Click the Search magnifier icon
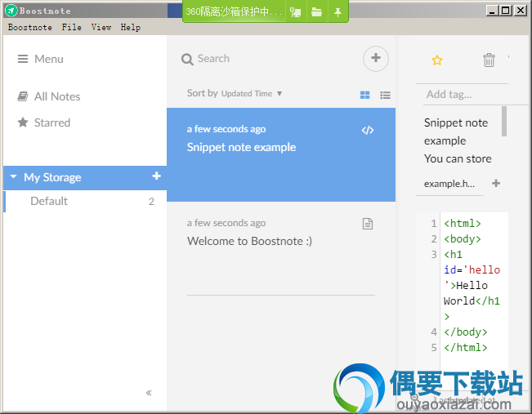Screen dimensions: 532x414 point(187,59)
